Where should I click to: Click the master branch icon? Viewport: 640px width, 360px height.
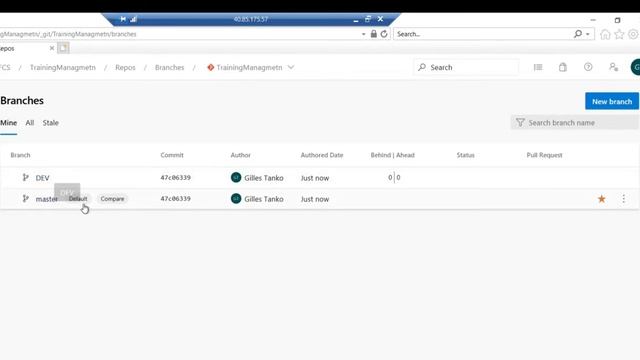[25, 199]
